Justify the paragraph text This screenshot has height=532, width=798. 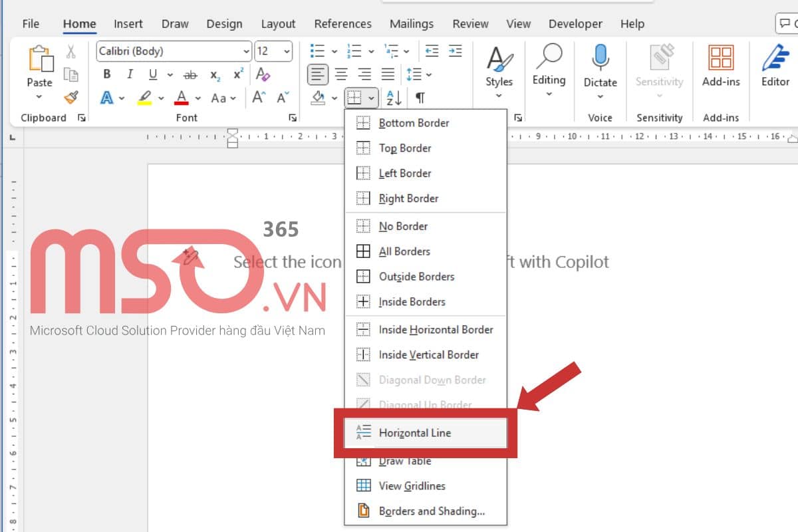tap(388, 74)
